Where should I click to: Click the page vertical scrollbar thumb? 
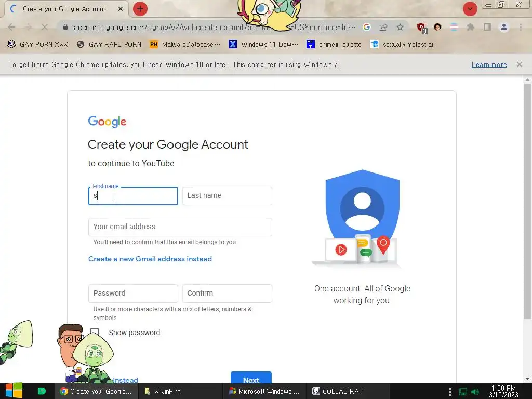click(527, 201)
